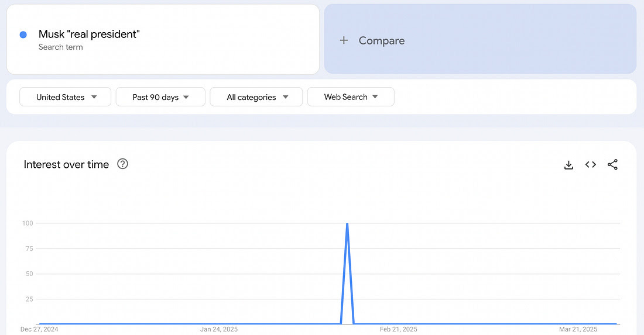
Task: Open the help icon beside Interest over time
Action: click(122, 164)
